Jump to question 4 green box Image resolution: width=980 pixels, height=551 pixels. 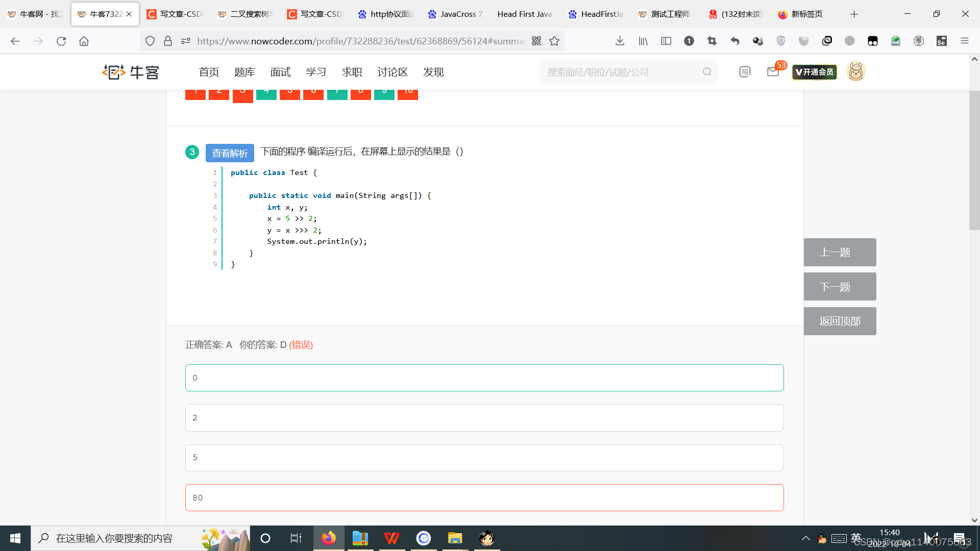[x=266, y=94]
